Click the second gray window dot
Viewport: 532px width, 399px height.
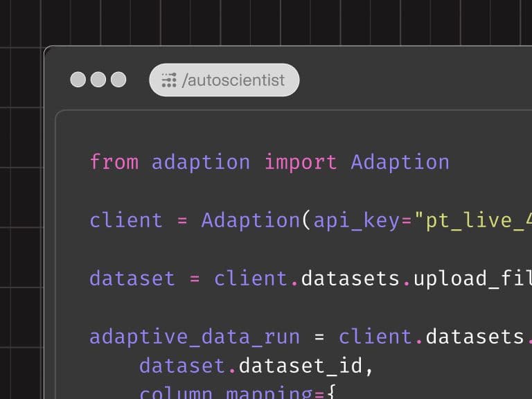click(x=98, y=80)
